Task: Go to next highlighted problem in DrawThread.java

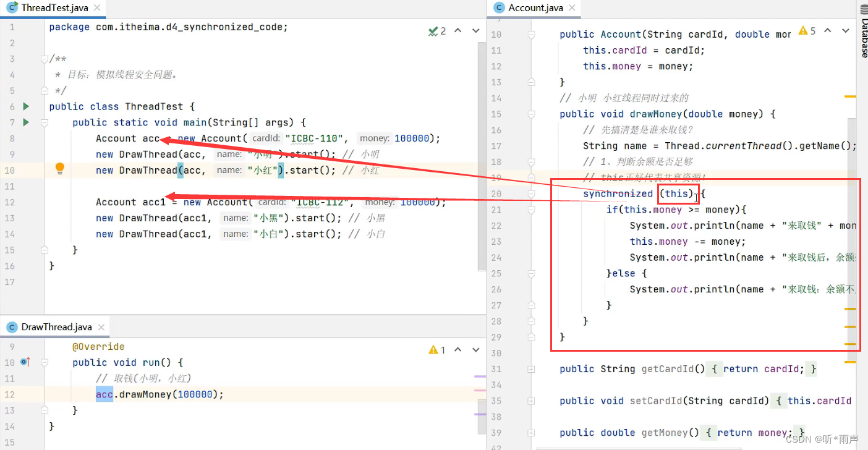Action: click(x=475, y=350)
